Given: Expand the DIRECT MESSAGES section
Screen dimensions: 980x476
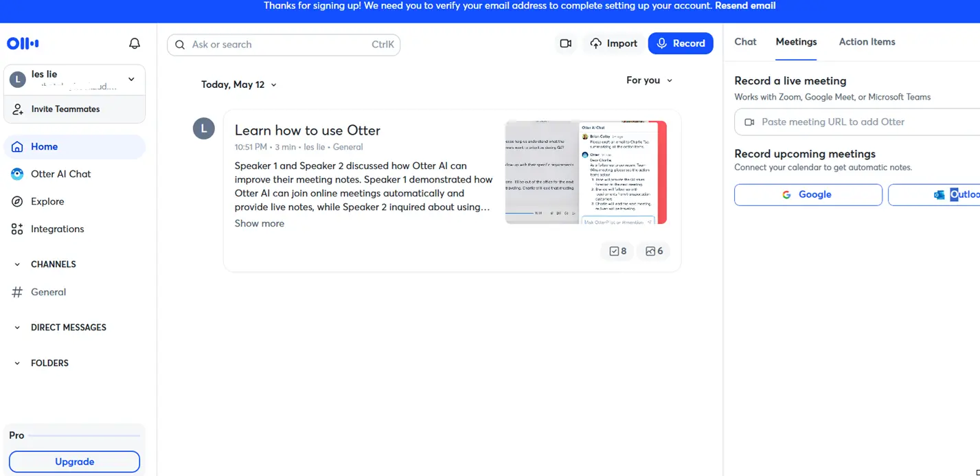Looking at the screenshot, I should [17, 328].
